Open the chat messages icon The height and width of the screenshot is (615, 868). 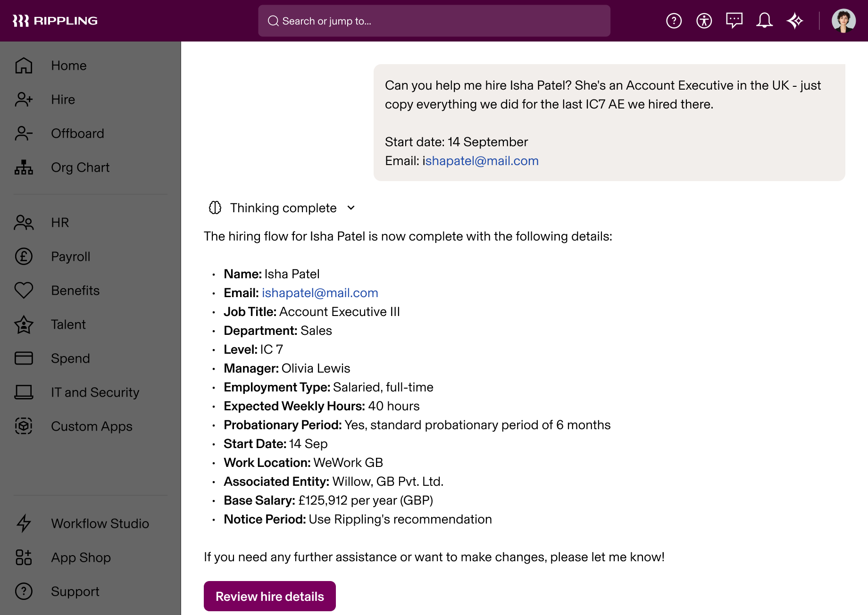point(734,20)
